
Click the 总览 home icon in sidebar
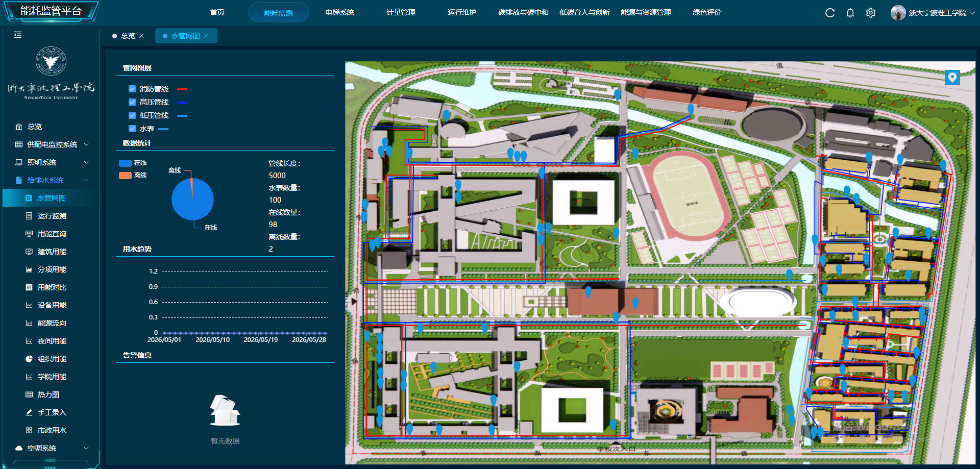click(19, 127)
